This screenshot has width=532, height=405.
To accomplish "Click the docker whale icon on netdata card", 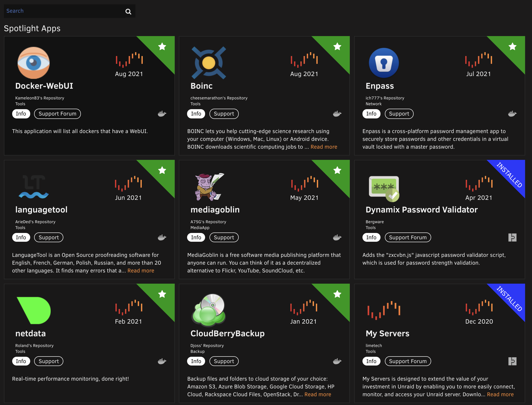I will [x=162, y=361].
